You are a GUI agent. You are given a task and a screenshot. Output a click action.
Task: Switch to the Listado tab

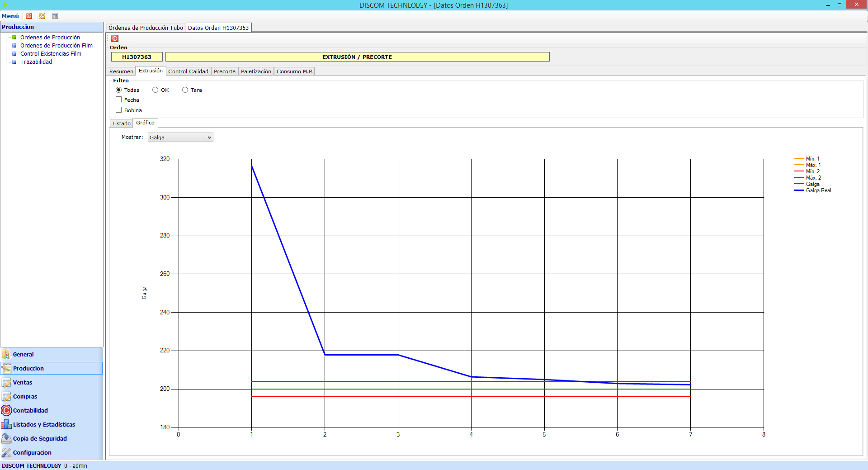[x=121, y=123]
